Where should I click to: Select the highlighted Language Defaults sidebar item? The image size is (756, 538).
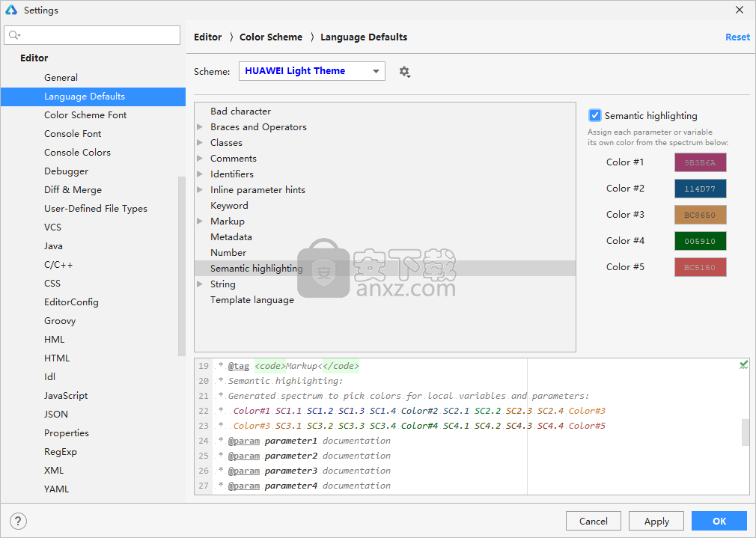[x=93, y=97]
